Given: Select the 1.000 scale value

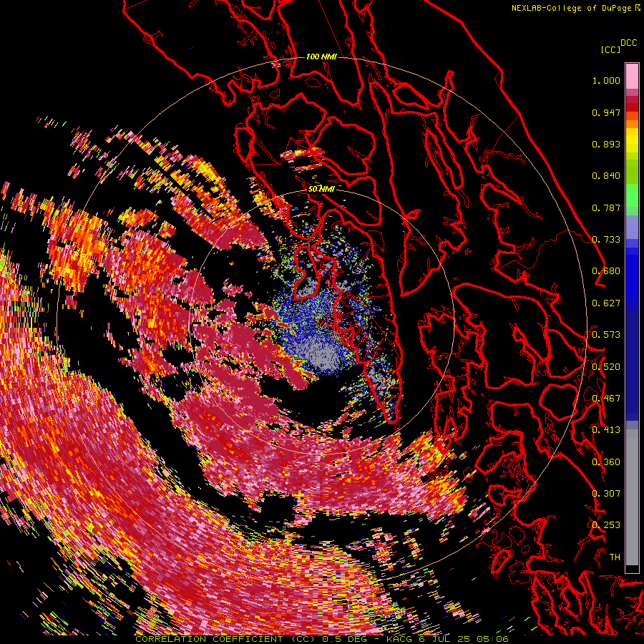Looking at the screenshot, I should 606,80.
